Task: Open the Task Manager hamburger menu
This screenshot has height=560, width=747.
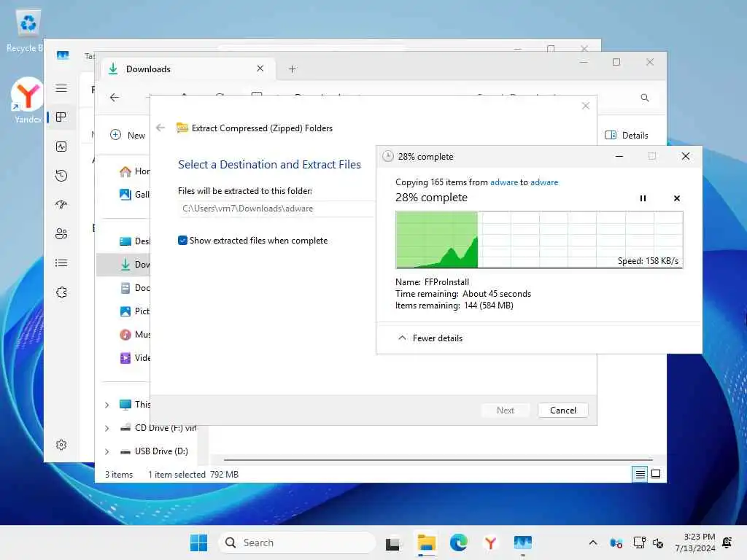Action: click(x=61, y=88)
